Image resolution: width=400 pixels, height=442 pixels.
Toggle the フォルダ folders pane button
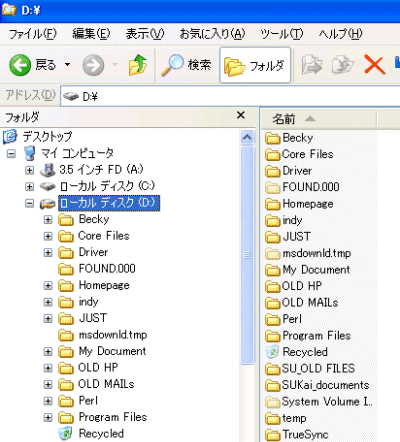(255, 65)
